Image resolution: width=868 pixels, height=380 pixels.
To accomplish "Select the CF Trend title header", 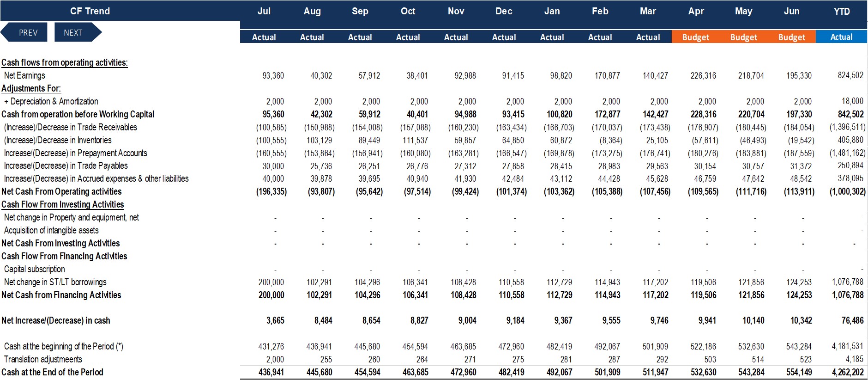I will click(x=90, y=11).
